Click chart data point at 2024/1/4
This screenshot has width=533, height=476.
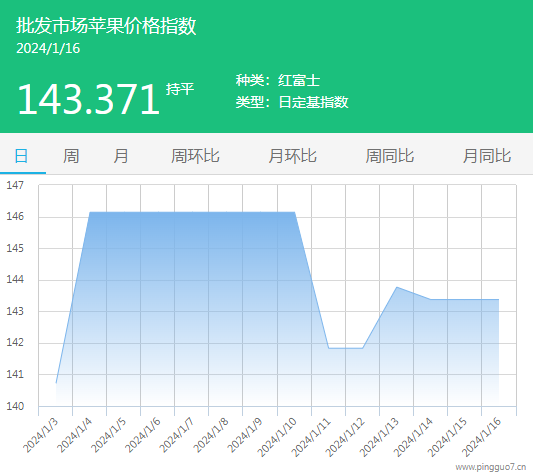coord(90,212)
